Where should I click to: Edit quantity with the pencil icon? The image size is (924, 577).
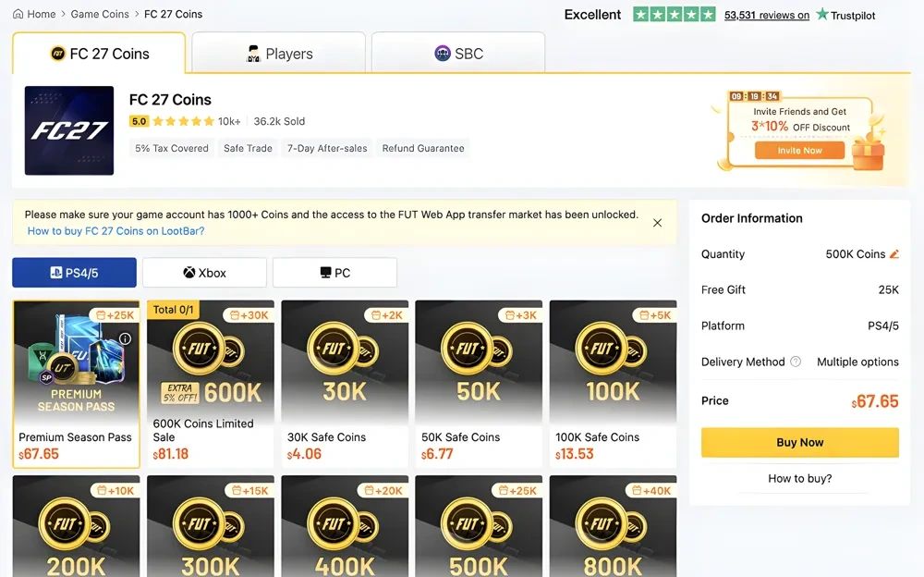pyautogui.click(x=894, y=254)
